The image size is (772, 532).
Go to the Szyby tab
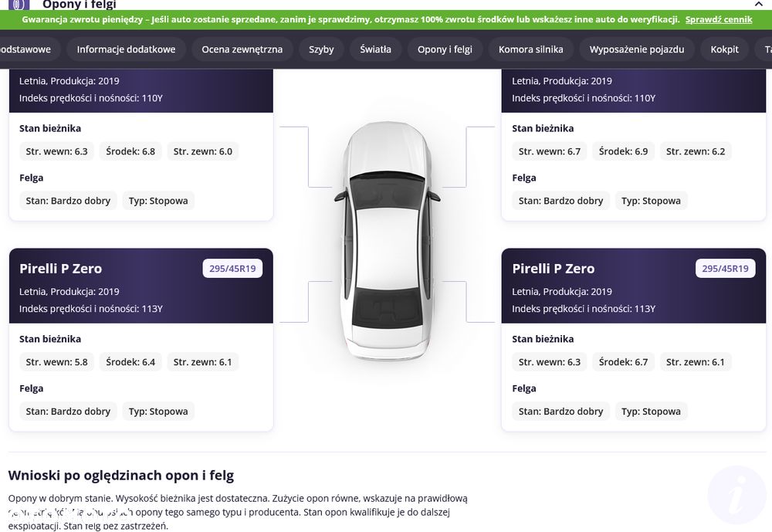[321, 49]
